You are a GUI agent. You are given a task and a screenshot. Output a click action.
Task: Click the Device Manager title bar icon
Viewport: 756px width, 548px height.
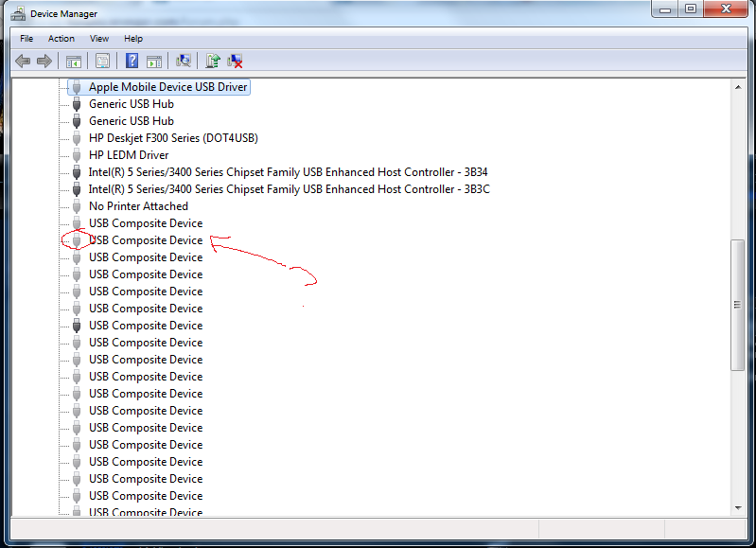click(18, 13)
